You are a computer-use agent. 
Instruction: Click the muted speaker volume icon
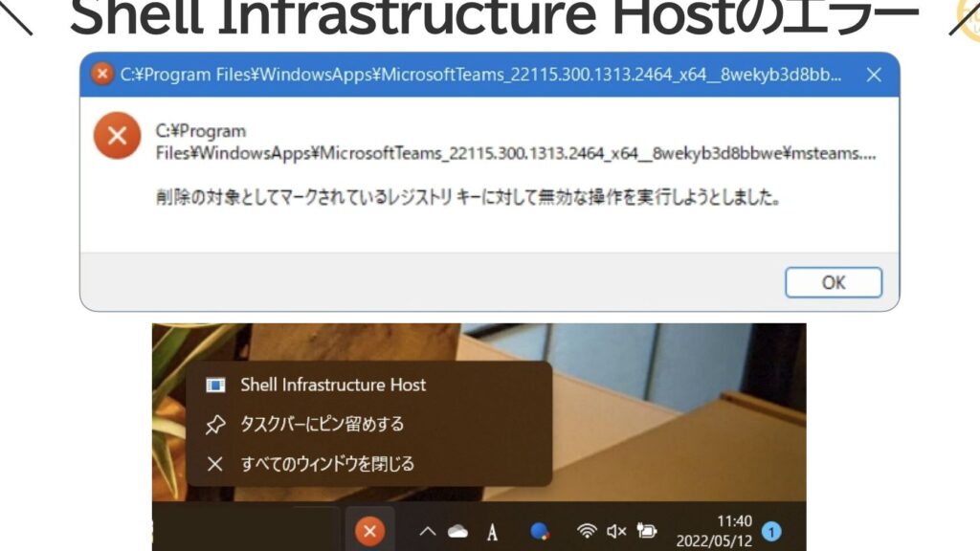coord(616,531)
